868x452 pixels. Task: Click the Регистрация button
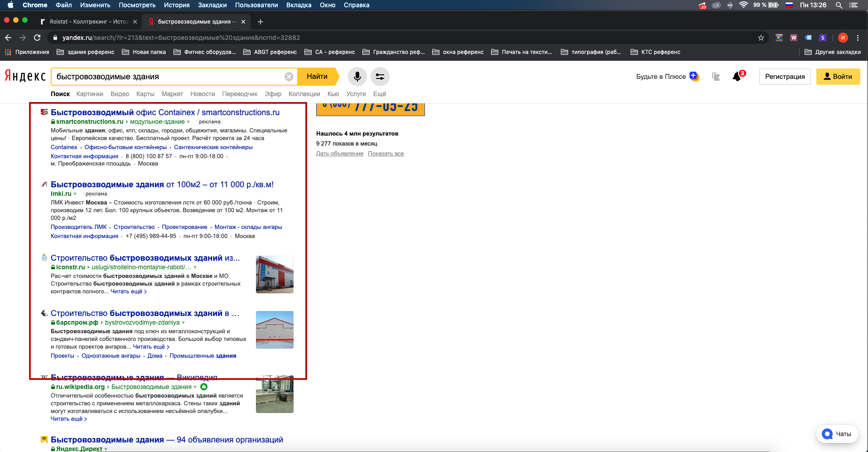click(785, 77)
